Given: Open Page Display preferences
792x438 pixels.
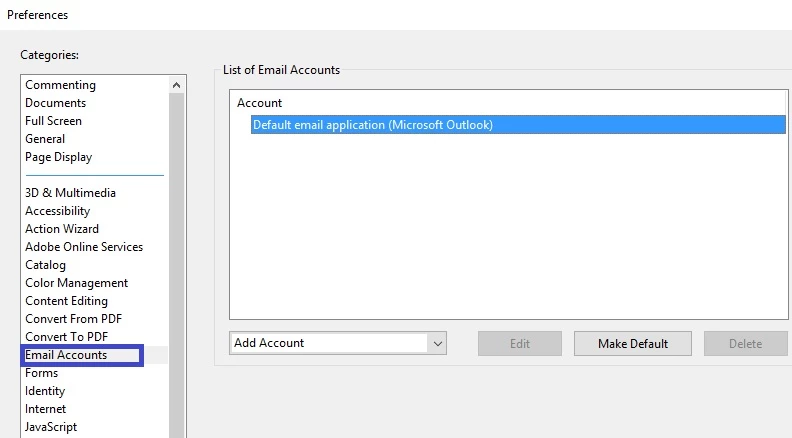Looking at the screenshot, I should [59, 157].
